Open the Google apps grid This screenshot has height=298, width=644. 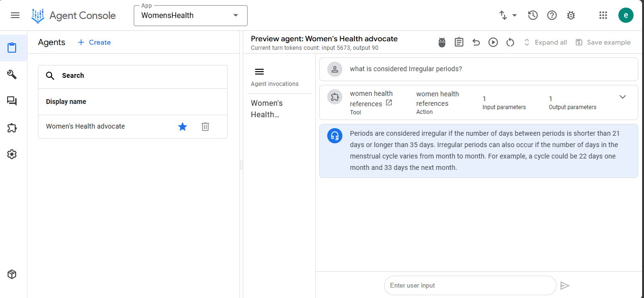[603, 15]
